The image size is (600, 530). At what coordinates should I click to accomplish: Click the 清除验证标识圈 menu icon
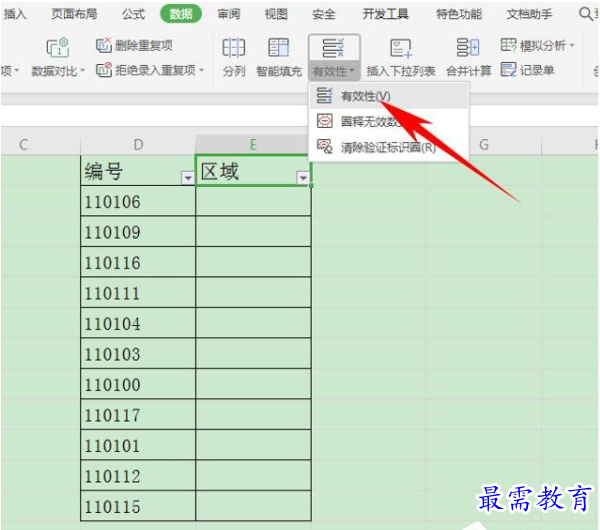324,146
